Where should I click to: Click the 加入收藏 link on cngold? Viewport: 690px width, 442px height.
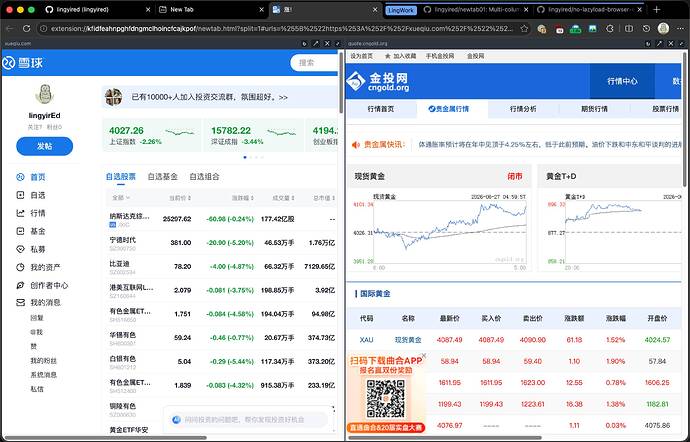click(x=400, y=56)
